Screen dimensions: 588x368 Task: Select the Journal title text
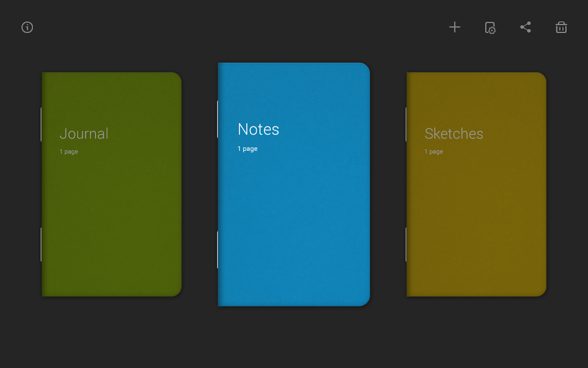pos(84,133)
